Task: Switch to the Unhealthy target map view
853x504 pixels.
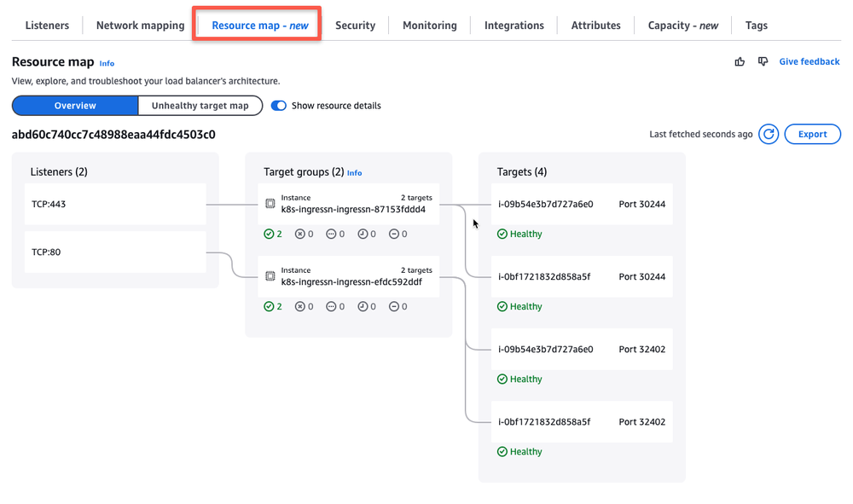Action: (x=200, y=105)
